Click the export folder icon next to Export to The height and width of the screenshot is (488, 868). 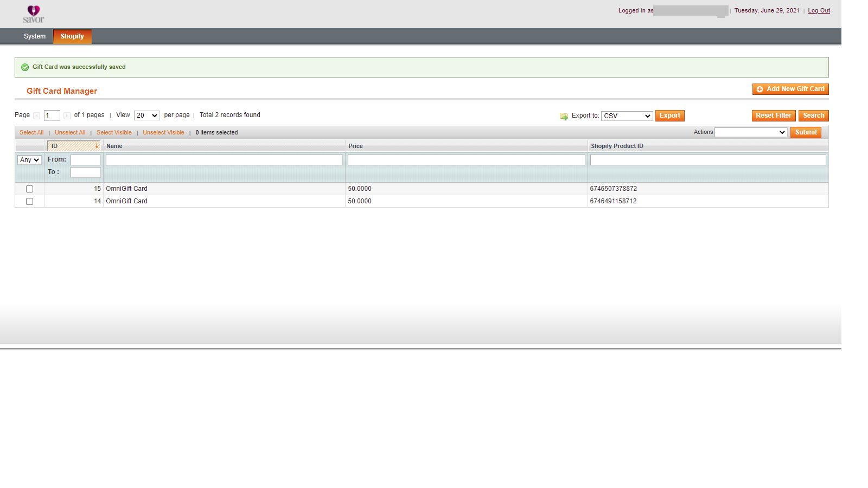(564, 115)
